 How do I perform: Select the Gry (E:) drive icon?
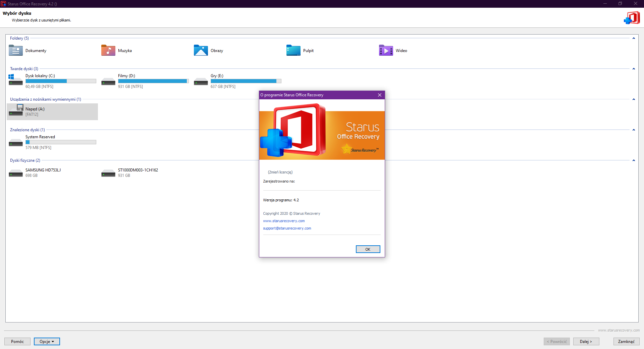tap(201, 82)
